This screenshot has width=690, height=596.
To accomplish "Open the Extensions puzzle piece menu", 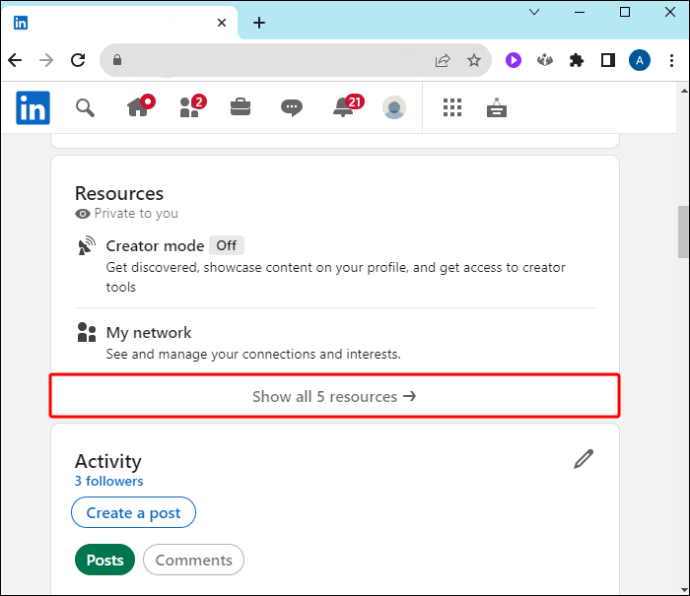I will (x=576, y=60).
